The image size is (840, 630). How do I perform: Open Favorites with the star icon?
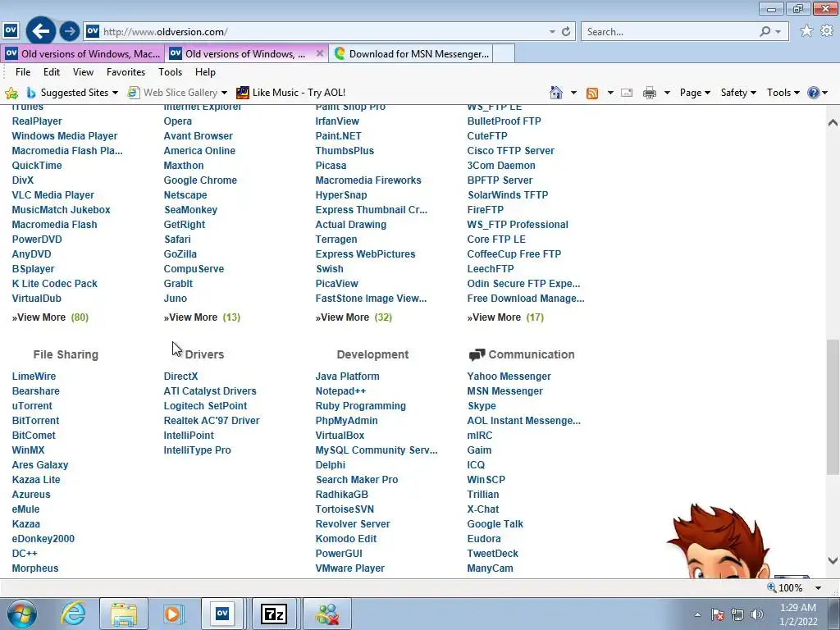pos(806,31)
